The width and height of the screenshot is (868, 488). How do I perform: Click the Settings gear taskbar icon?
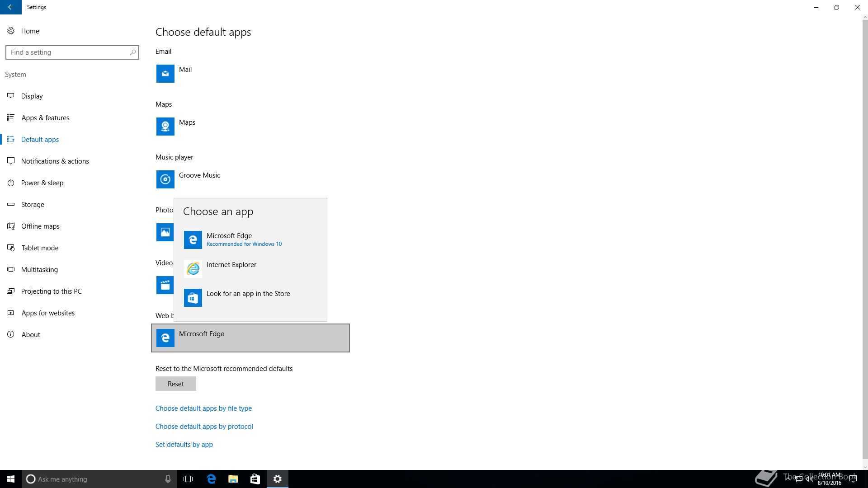278,479
